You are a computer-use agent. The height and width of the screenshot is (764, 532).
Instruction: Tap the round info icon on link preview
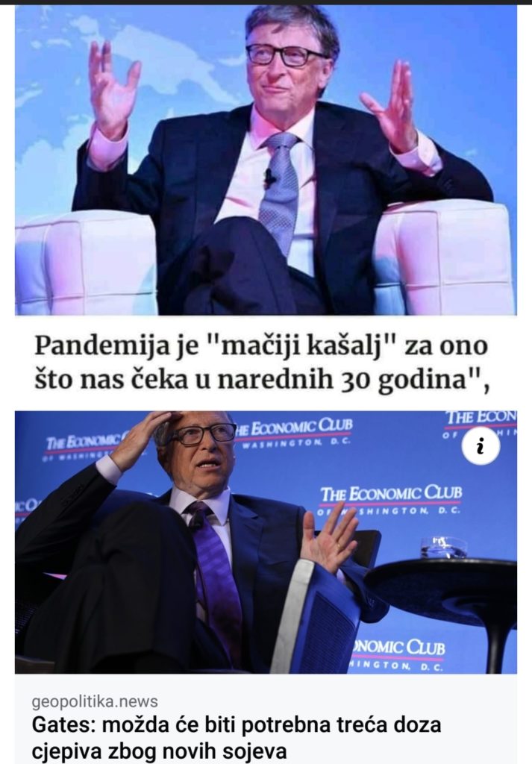(x=481, y=446)
